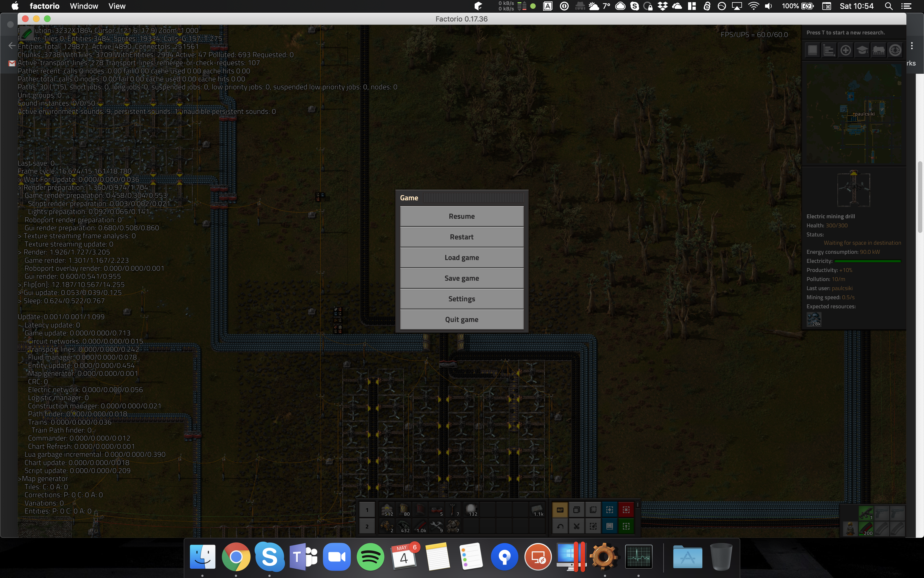This screenshot has height=578, width=924.
Task: Click the blue blueprint book shortcut
Action: (610, 526)
